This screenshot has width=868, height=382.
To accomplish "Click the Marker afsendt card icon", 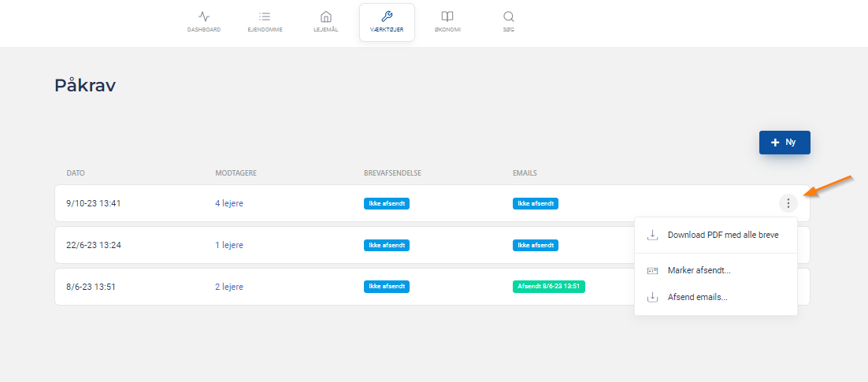I will [652, 270].
